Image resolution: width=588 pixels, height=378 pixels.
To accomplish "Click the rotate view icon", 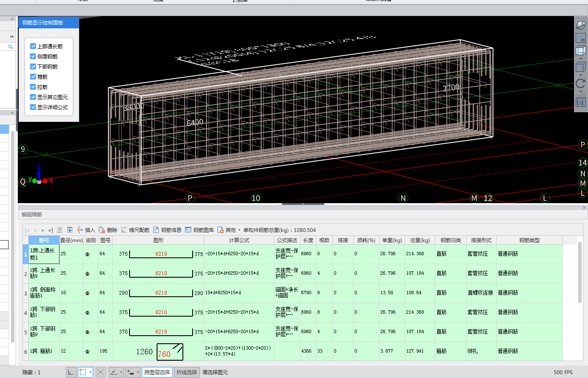I will (581, 83).
